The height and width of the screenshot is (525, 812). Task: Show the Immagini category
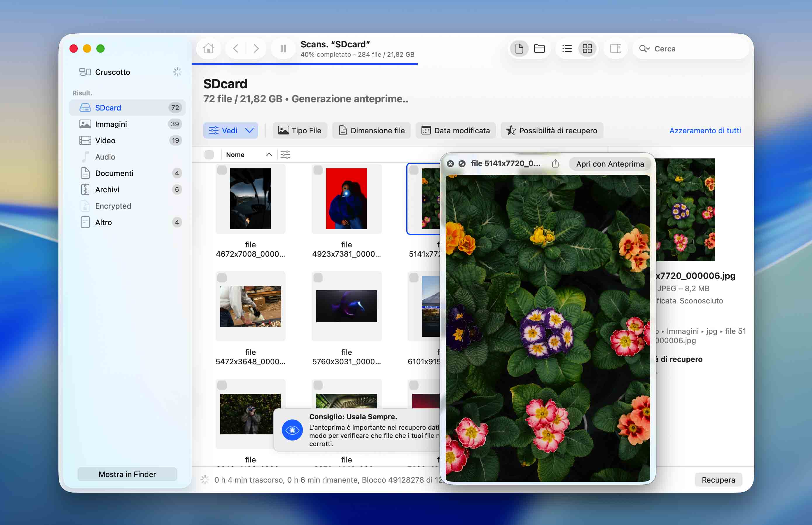(x=127, y=124)
